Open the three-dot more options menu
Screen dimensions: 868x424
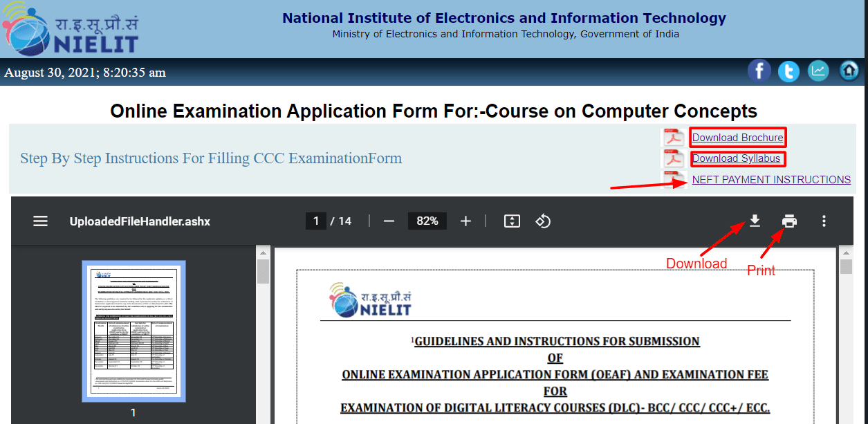(824, 221)
